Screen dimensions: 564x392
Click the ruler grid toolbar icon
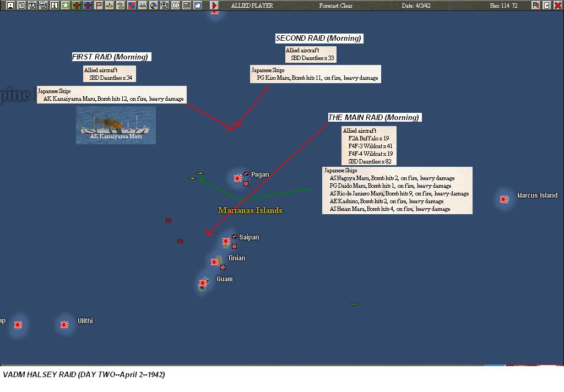tap(187, 6)
